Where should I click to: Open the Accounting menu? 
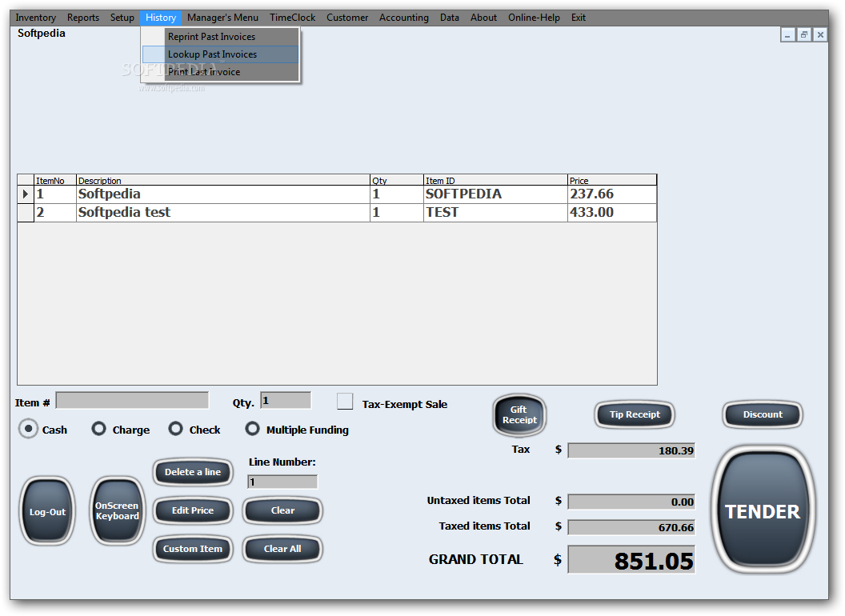(x=404, y=18)
